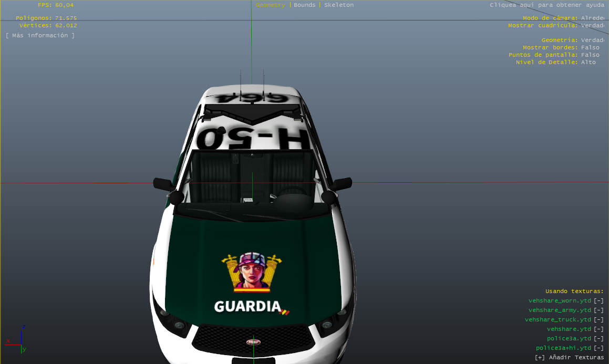This screenshot has height=364, width=609.
Task: Click the [-] button beside vehshare_truck.ytd
Action: click(598, 320)
